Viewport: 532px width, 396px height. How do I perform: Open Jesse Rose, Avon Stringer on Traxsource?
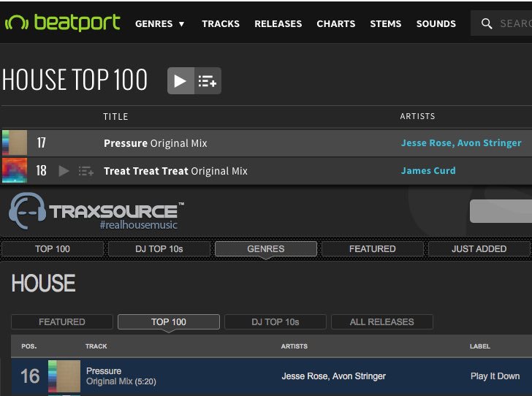click(333, 376)
